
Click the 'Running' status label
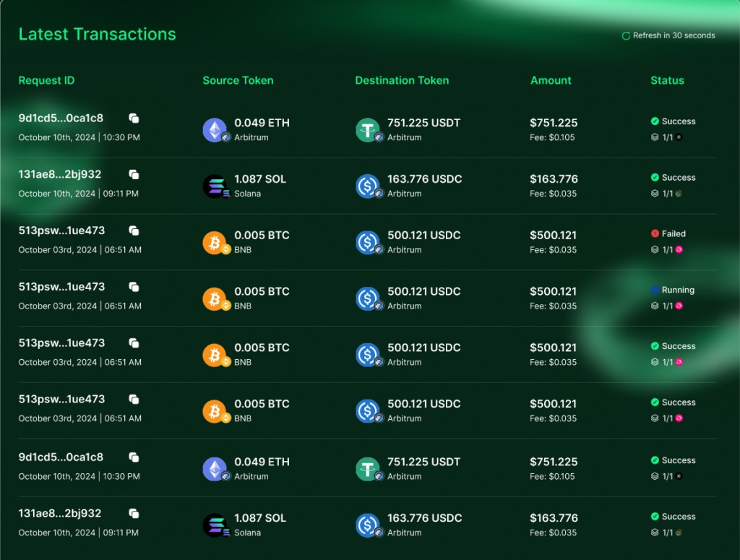click(678, 290)
